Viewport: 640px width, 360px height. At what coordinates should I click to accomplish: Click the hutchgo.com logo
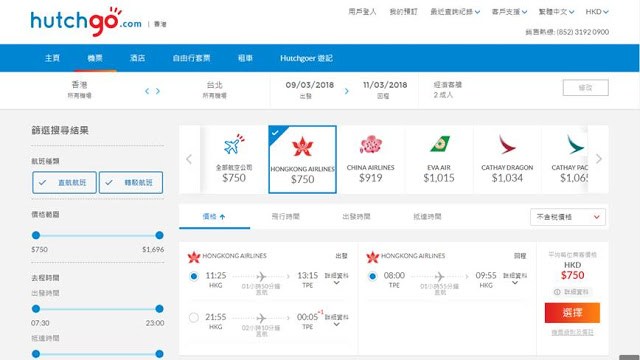click(x=86, y=22)
